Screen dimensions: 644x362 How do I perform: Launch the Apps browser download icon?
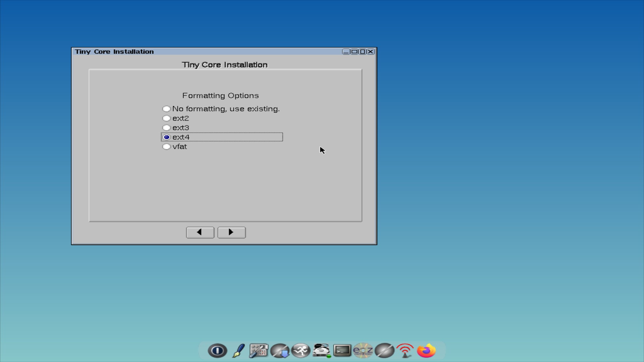(x=280, y=351)
